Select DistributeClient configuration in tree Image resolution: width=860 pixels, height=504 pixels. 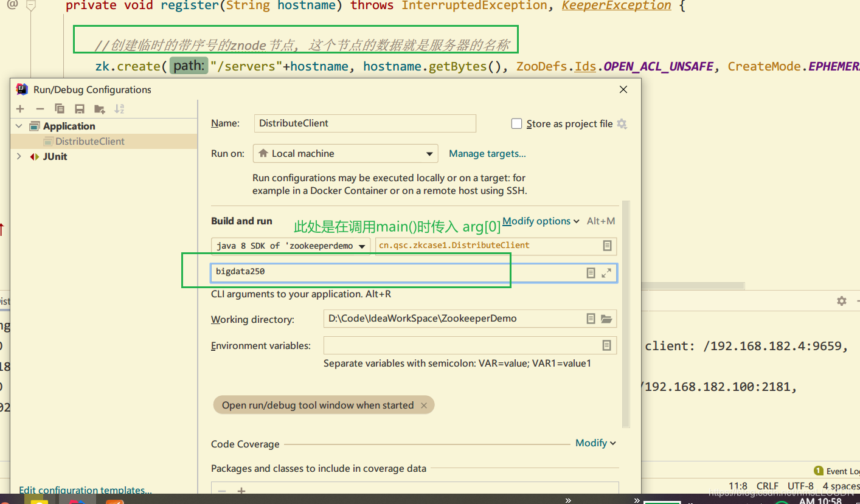pyautogui.click(x=103, y=141)
